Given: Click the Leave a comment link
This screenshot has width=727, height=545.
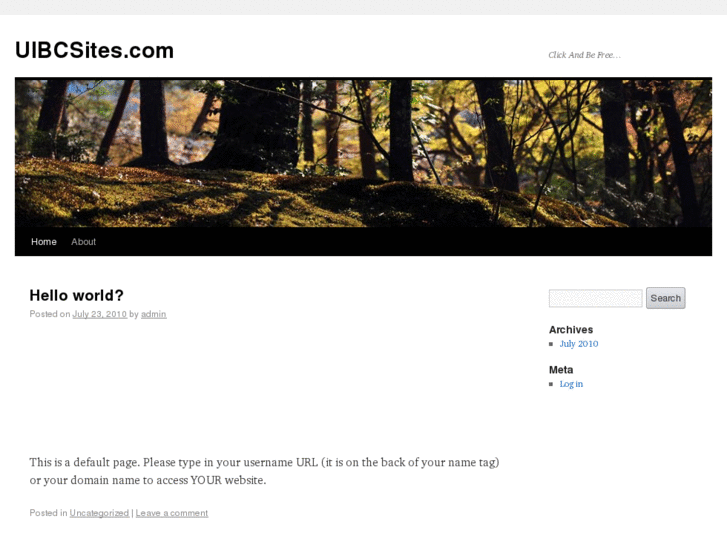Looking at the screenshot, I should click(172, 513).
